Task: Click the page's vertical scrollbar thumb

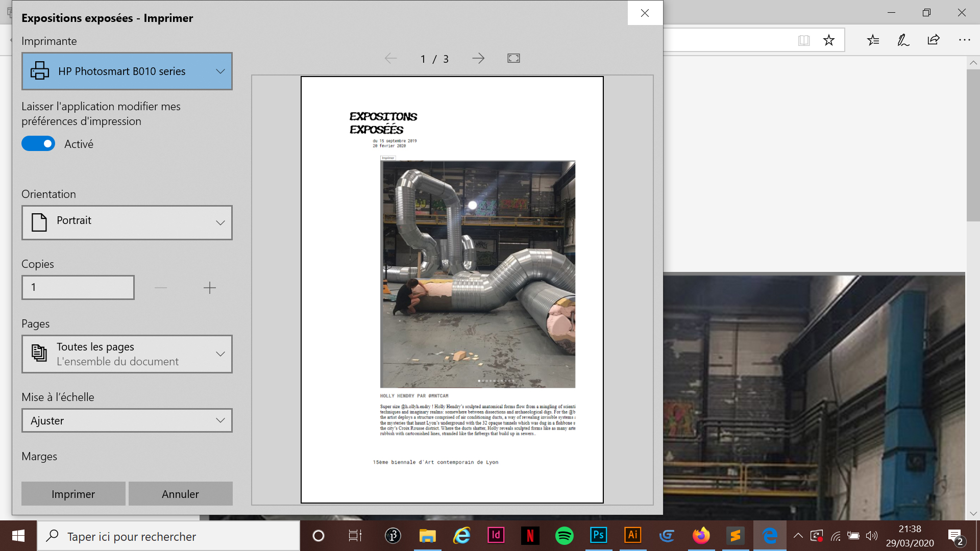Action: point(973,145)
